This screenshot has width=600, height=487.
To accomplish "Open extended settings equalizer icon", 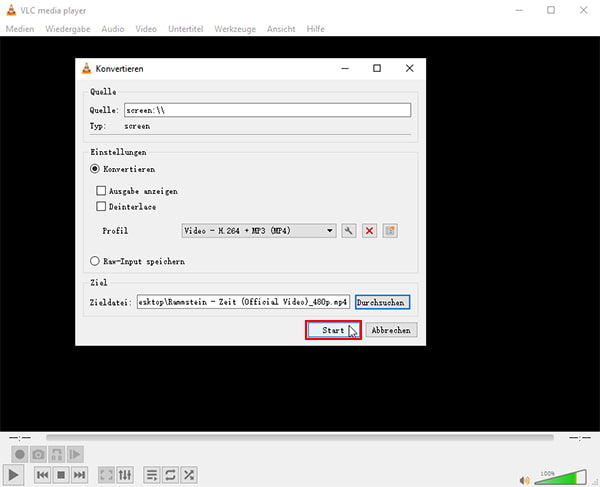I will [x=125, y=475].
